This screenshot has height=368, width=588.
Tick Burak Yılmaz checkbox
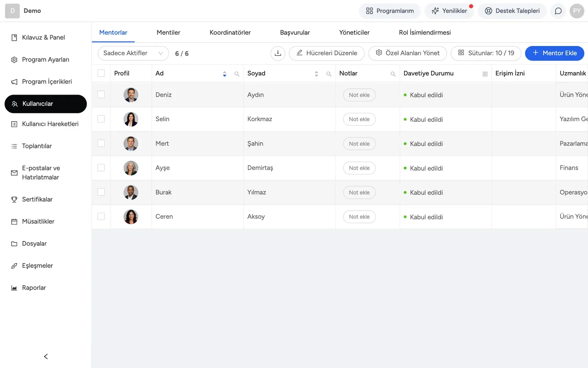pyautogui.click(x=101, y=192)
